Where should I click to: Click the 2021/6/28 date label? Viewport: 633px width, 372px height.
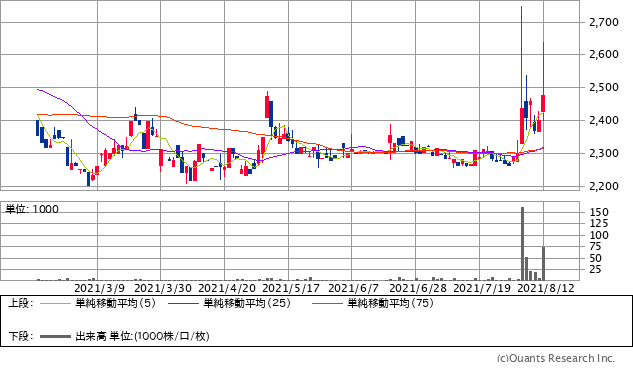pyautogui.click(x=418, y=288)
